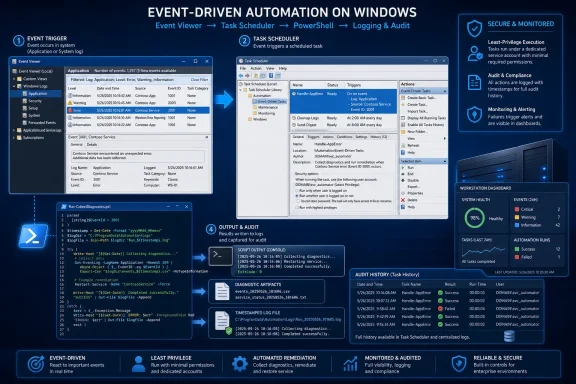Click the red Failed status icon in Audit History
Screen dimensions: 576x384
[440, 309]
